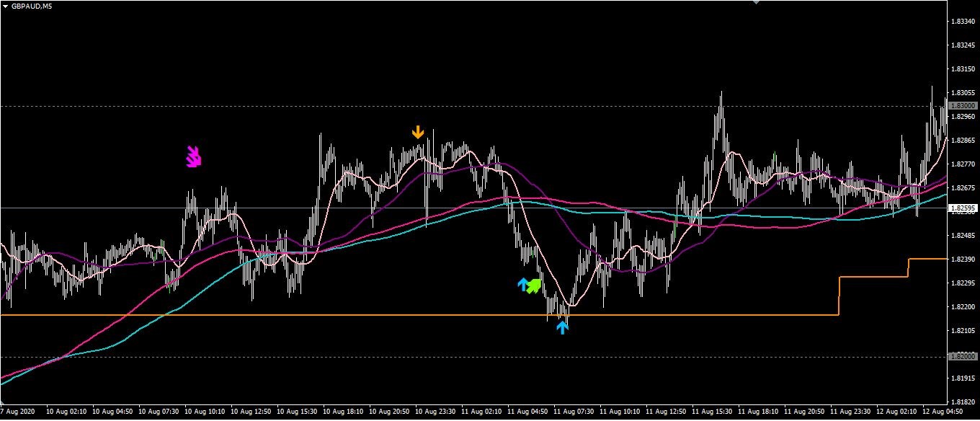Click the 1.82105 price scale value
This screenshot has height=421, width=980.
963,331
